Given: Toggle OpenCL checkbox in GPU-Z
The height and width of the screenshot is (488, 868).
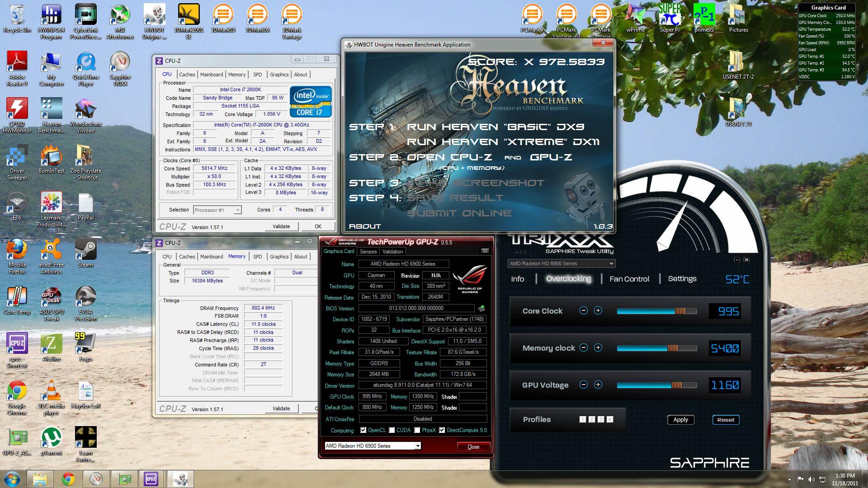Looking at the screenshot, I should pos(363,430).
